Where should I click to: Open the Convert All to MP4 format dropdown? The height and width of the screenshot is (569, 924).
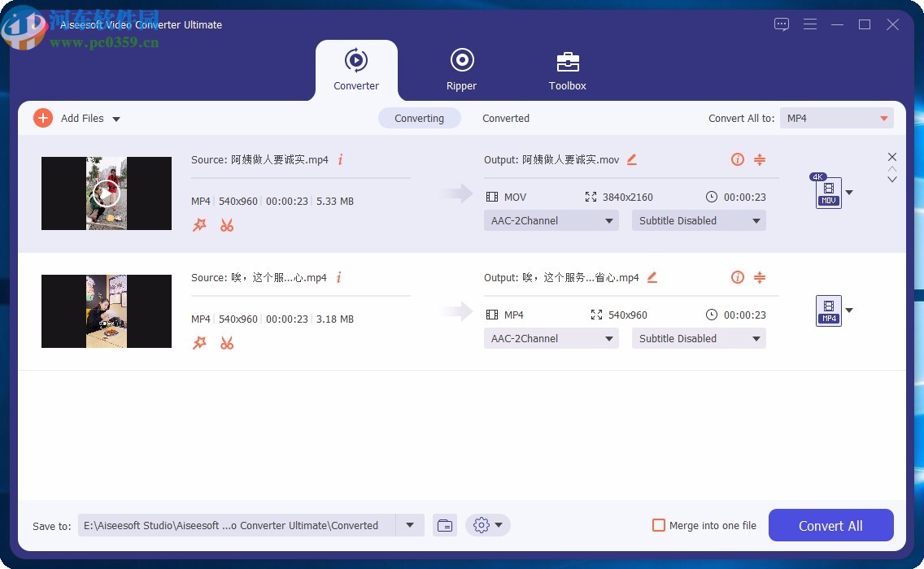click(x=836, y=118)
